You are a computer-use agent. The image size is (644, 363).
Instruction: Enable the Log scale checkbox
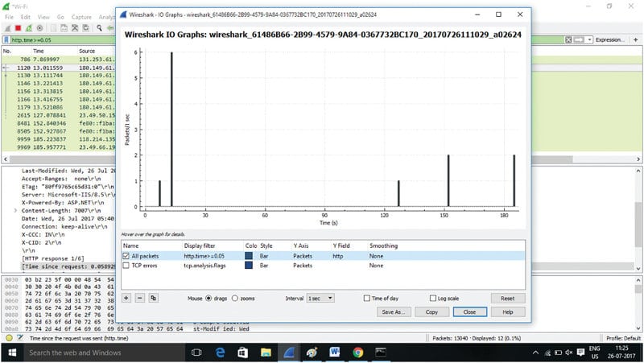[432, 298]
